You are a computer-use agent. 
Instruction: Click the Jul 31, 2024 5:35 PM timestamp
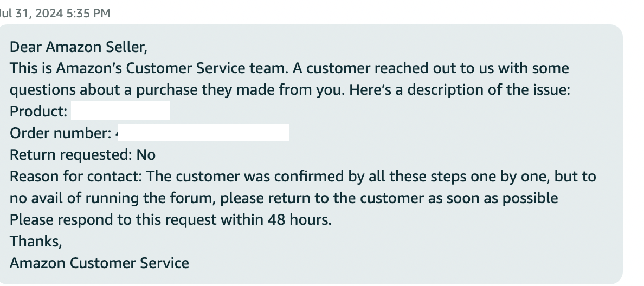[54, 13]
